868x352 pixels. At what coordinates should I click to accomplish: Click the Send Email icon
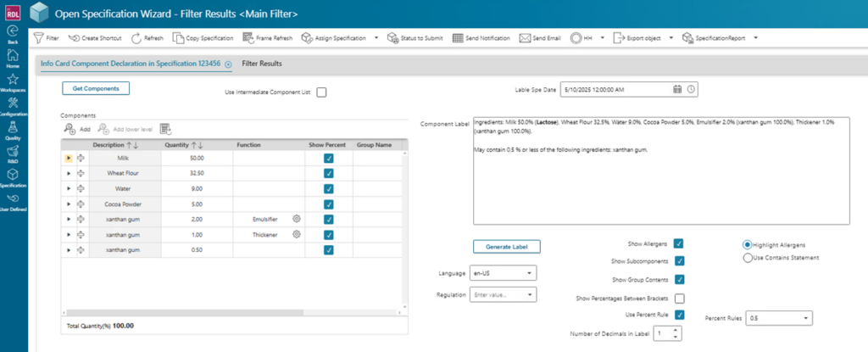[x=525, y=38]
